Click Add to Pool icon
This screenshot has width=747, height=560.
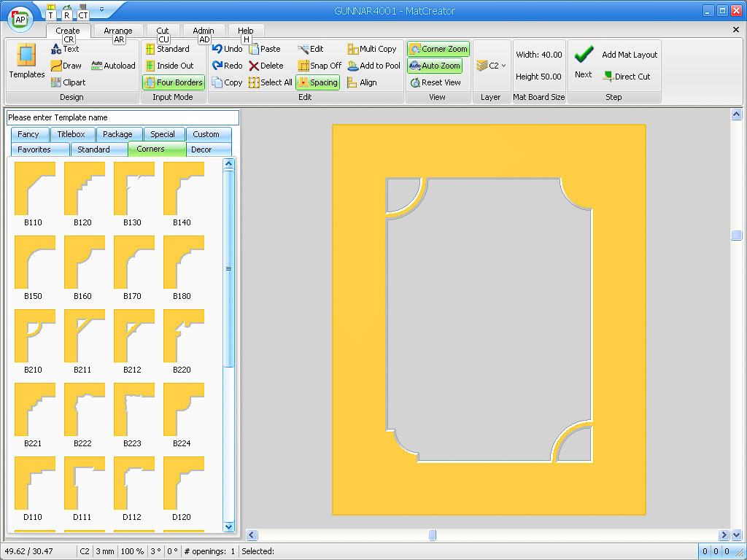(352, 66)
